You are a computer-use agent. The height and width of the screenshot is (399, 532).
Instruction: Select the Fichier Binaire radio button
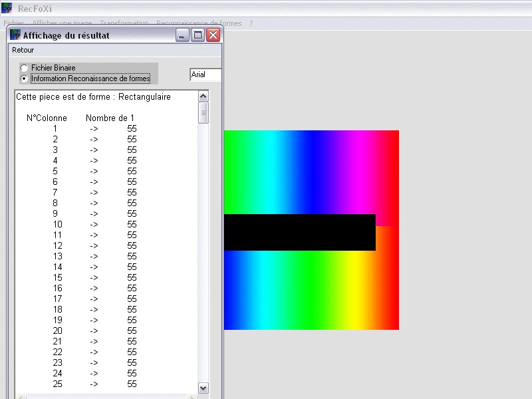(24, 68)
